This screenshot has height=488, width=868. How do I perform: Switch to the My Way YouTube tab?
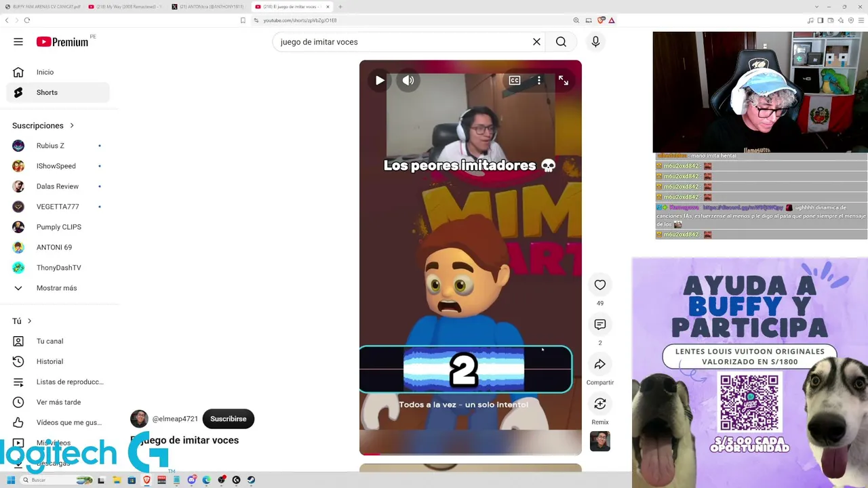125,7
